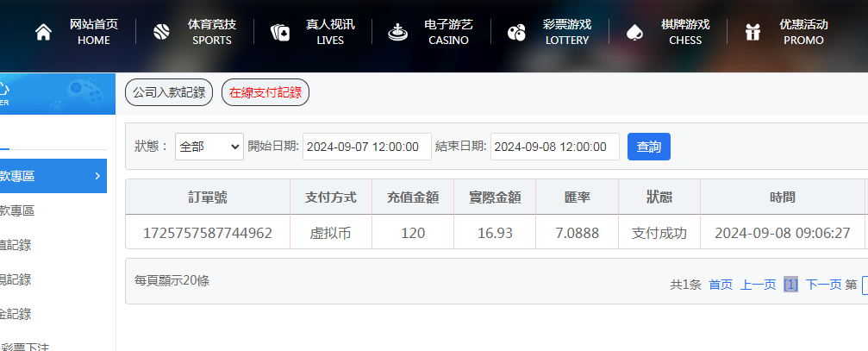Click the sports ball icon

[161, 33]
